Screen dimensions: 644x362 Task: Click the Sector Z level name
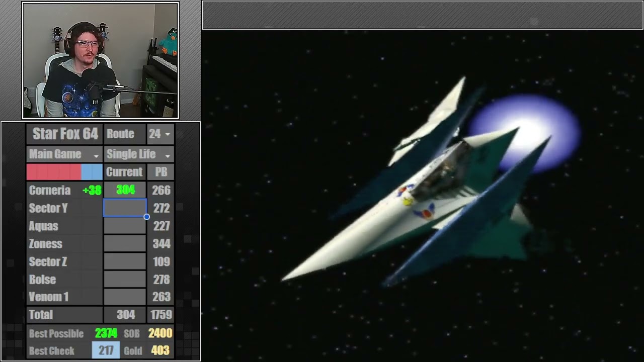pyautogui.click(x=48, y=261)
